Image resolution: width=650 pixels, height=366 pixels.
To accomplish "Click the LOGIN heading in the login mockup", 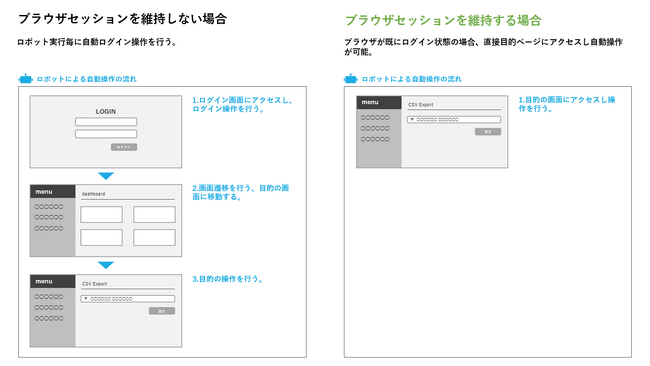I will [x=106, y=111].
